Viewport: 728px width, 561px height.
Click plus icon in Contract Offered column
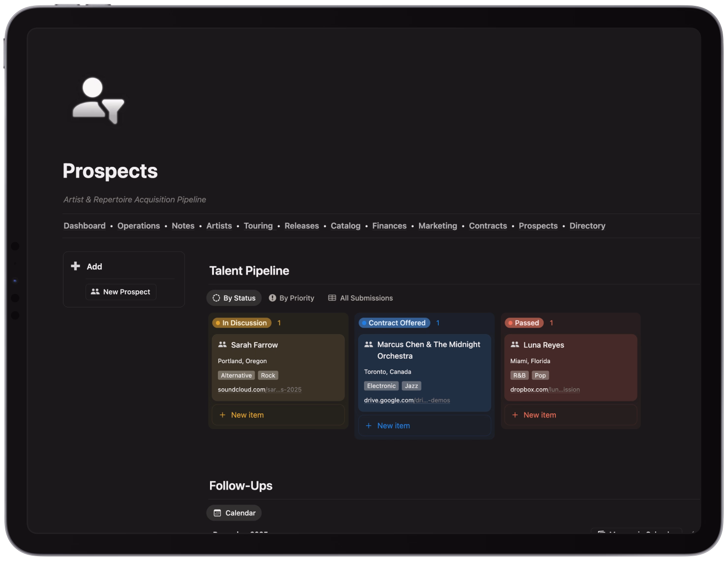click(368, 426)
